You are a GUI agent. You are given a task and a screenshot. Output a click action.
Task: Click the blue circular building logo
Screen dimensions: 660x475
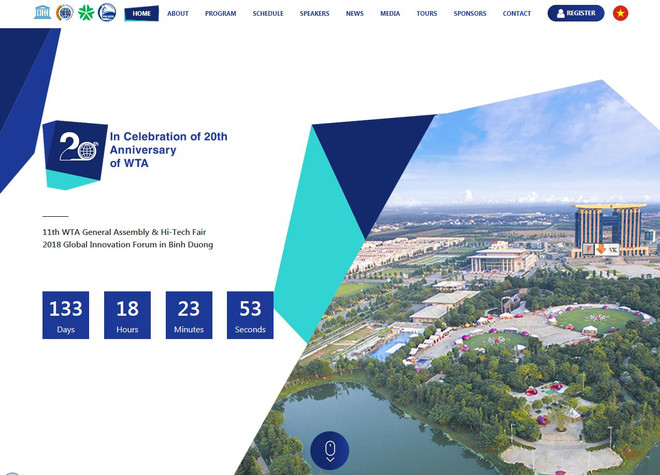[x=106, y=13]
